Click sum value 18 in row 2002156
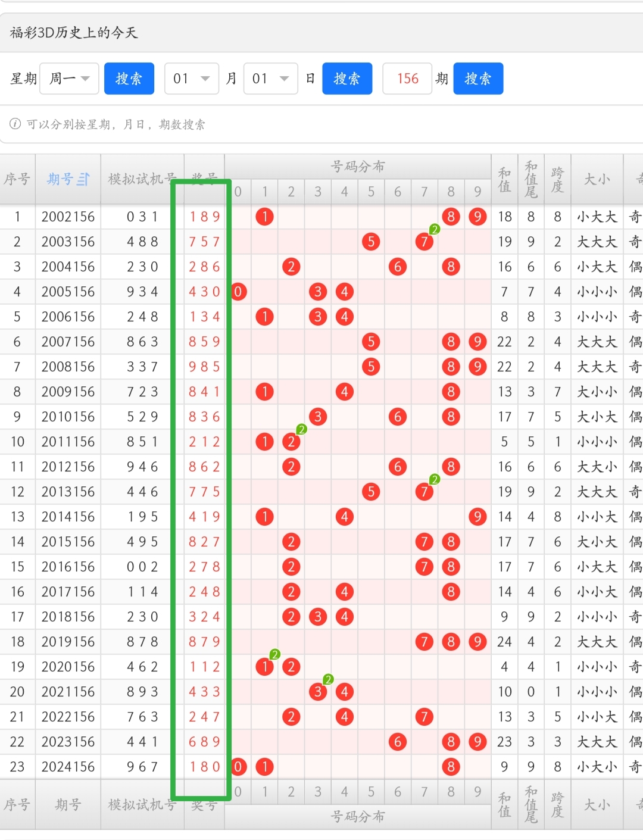 tap(505, 217)
